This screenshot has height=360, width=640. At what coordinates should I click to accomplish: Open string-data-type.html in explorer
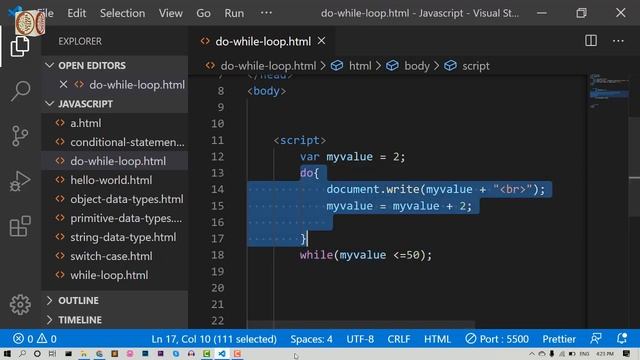click(x=114, y=237)
